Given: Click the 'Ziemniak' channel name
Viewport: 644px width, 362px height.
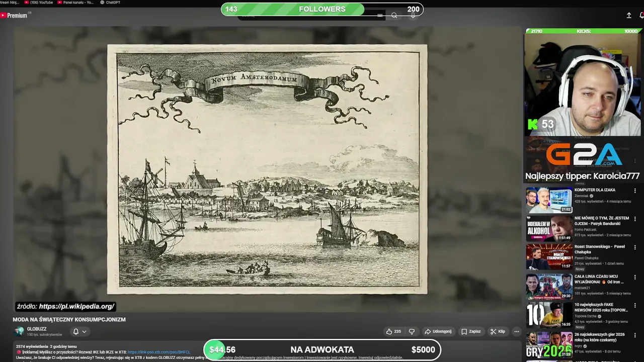Looking at the screenshot, I should pyautogui.click(x=582, y=196).
